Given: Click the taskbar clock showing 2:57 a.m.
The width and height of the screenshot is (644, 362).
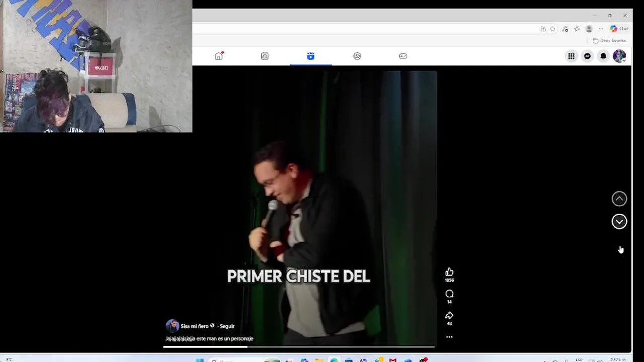Looking at the screenshot, I should coord(618,360).
